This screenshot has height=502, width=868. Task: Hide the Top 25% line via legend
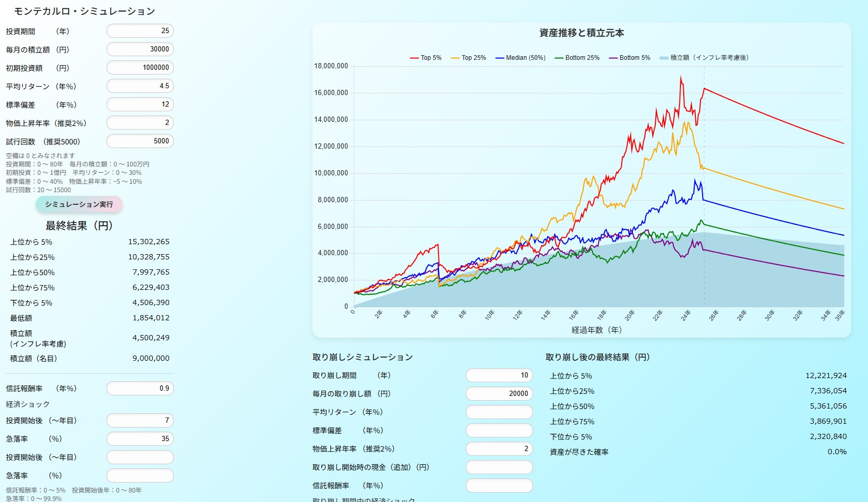pyautogui.click(x=468, y=58)
